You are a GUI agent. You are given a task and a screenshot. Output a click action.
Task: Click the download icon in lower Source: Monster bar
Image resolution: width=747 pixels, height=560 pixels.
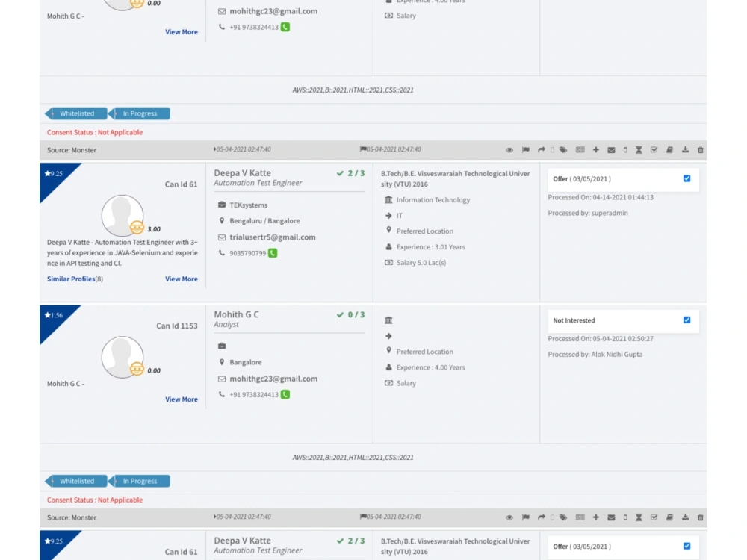point(685,517)
